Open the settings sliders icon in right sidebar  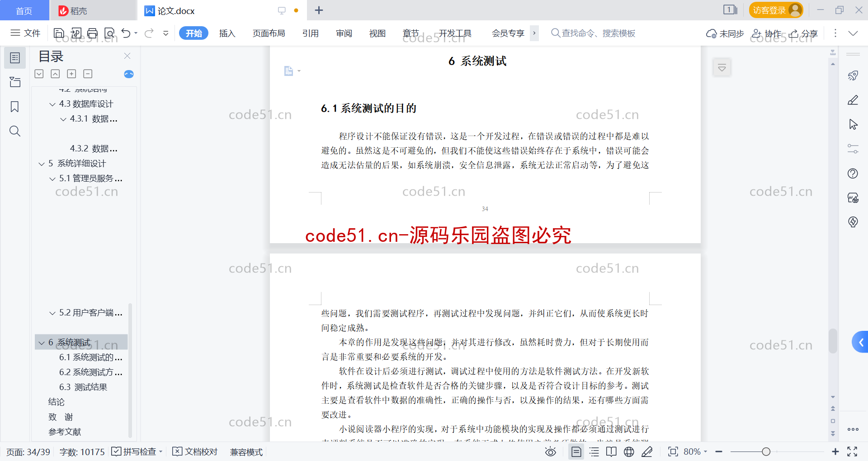coord(853,149)
